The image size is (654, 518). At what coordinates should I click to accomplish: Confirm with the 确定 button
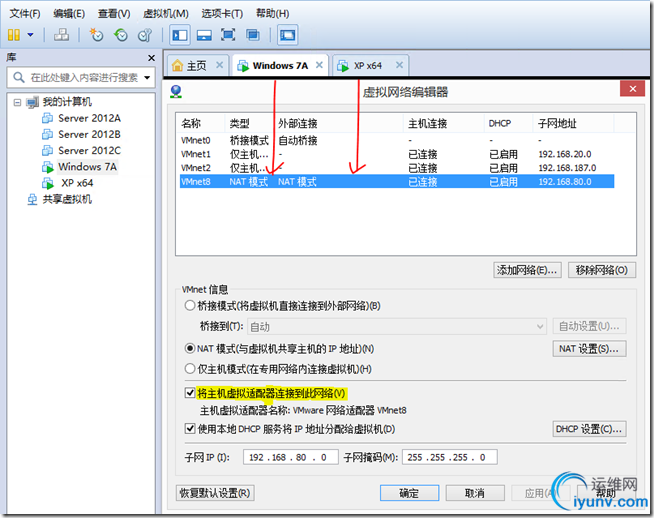click(x=410, y=493)
